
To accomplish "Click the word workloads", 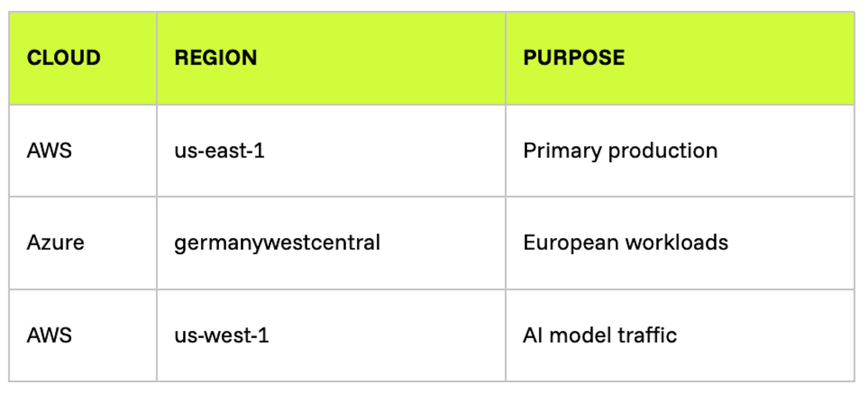I will tap(677, 242).
